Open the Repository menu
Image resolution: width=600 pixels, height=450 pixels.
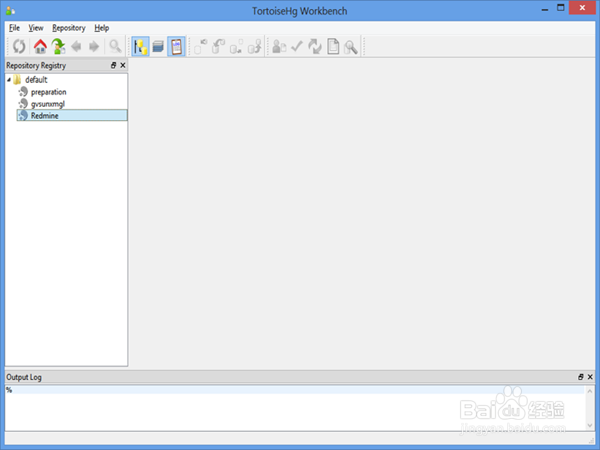69,28
